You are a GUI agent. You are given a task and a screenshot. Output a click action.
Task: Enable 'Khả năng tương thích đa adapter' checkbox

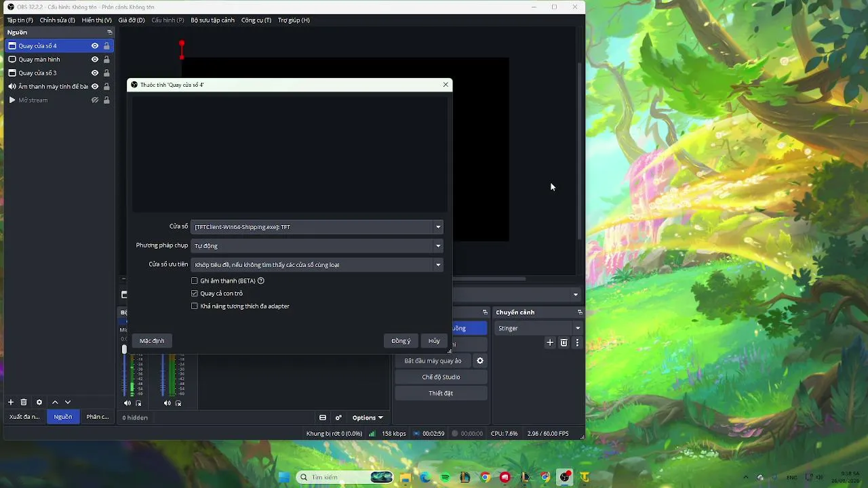(x=195, y=306)
